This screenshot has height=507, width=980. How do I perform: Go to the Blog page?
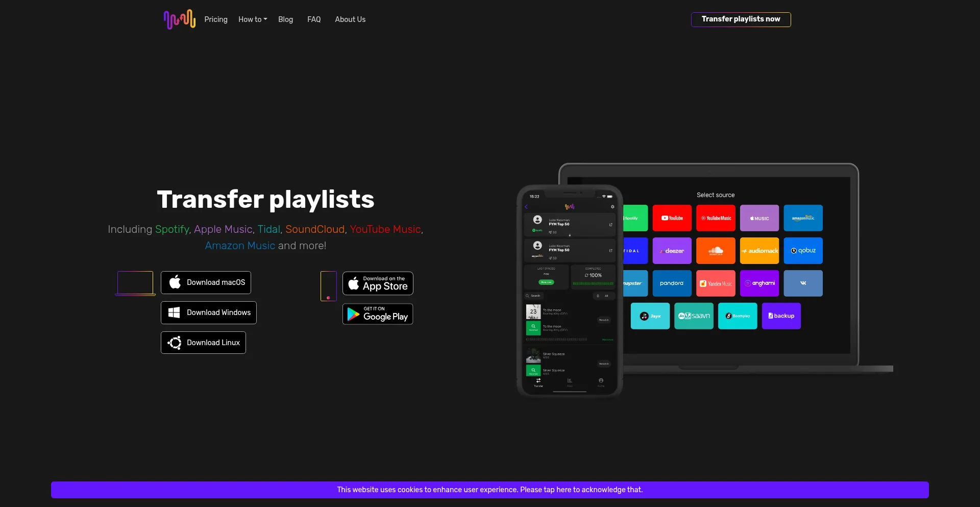tap(285, 19)
